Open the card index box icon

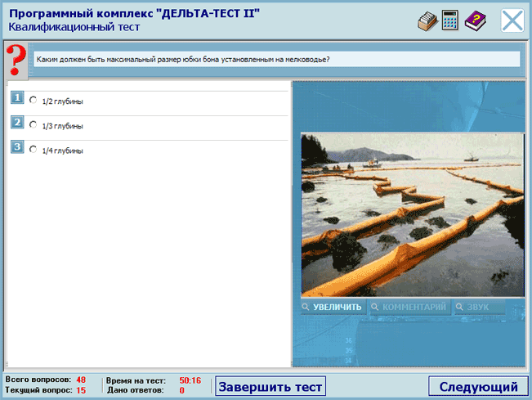(x=427, y=21)
